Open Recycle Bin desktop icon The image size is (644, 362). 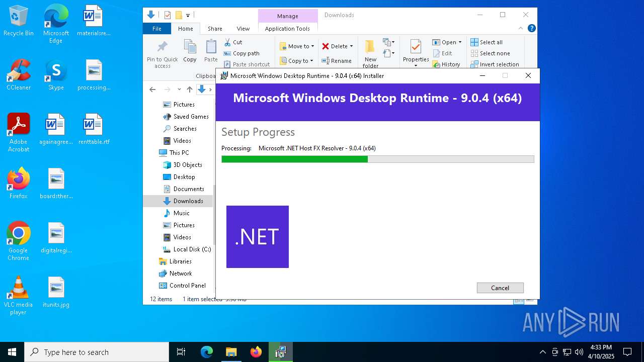pos(19,21)
